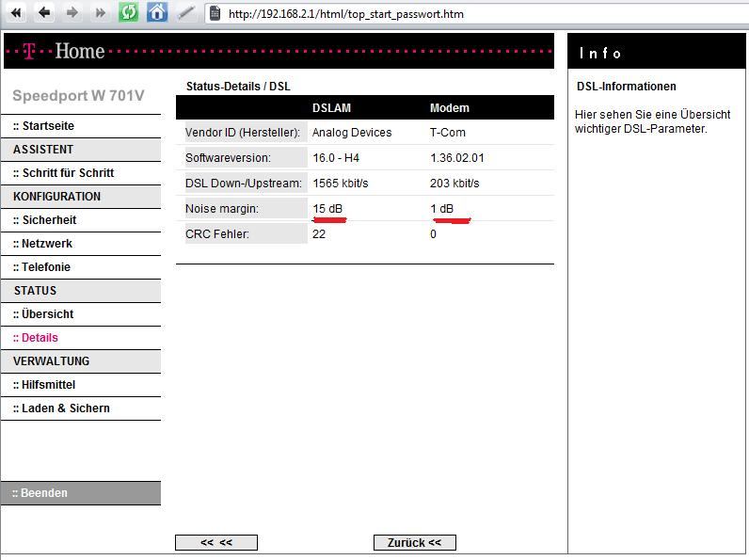
Task: Click the '1 dB' noise margin value
Action: tap(442, 209)
